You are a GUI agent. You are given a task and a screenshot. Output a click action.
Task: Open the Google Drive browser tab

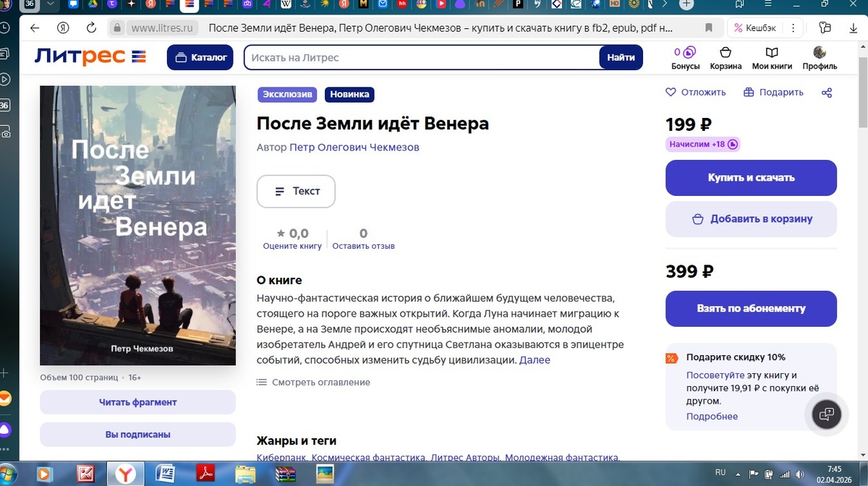tap(93, 4)
